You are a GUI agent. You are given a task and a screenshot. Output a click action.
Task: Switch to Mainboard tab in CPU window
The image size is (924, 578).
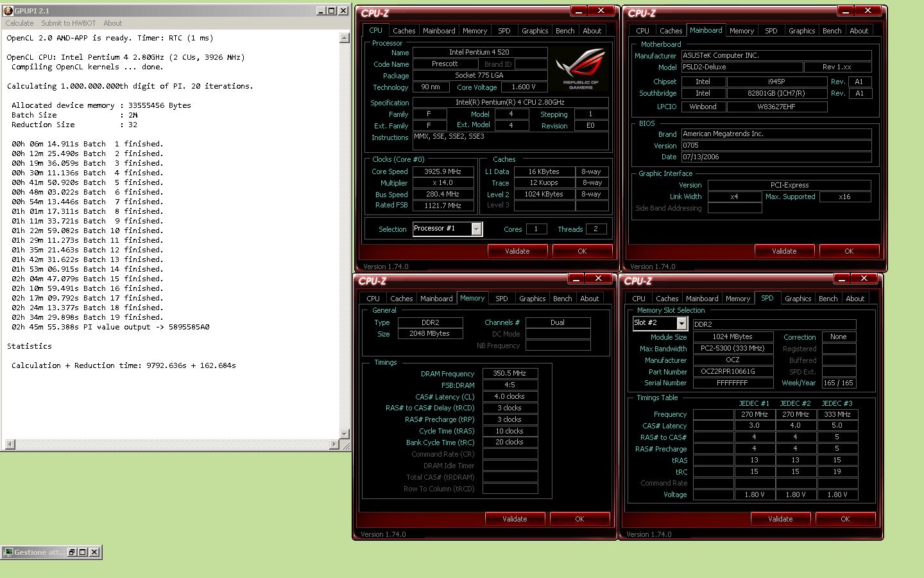coord(439,31)
